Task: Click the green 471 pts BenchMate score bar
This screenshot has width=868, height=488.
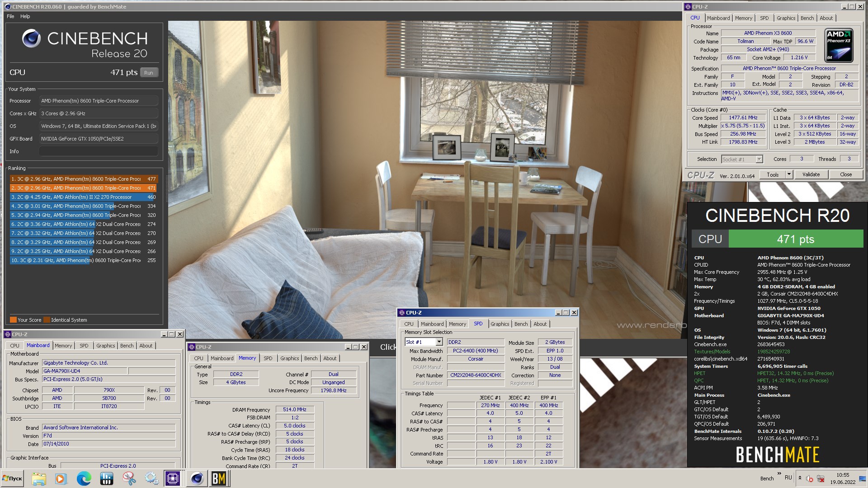Action: point(796,239)
